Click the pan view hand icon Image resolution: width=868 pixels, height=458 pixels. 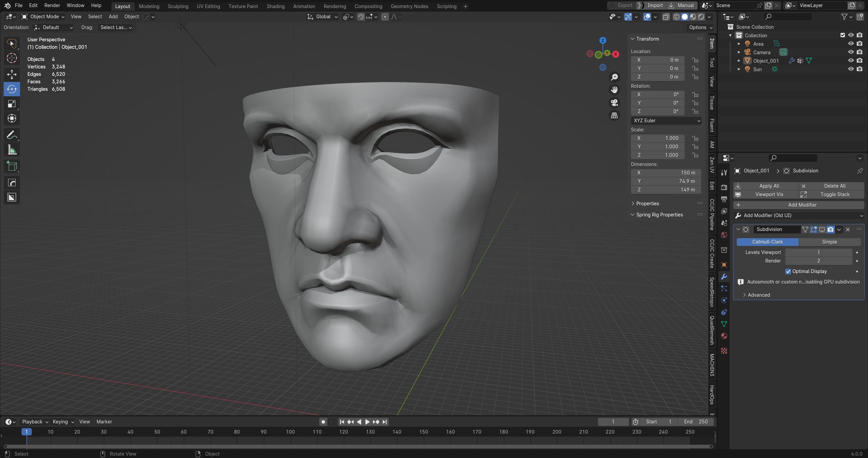(x=614, y=90)
